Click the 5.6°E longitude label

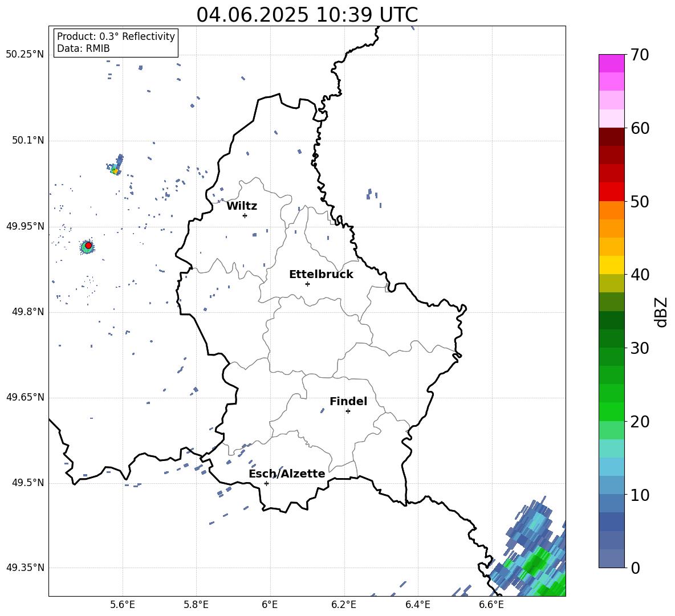122,605
